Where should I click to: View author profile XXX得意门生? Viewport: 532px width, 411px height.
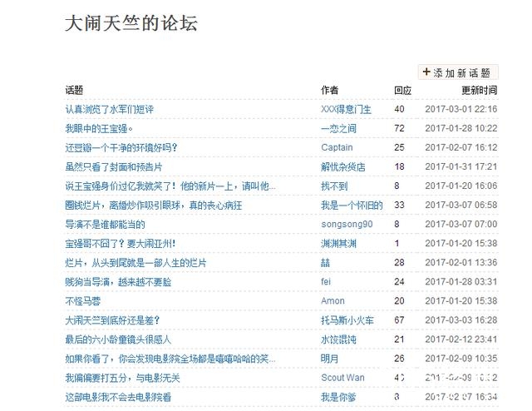point(346,109)
